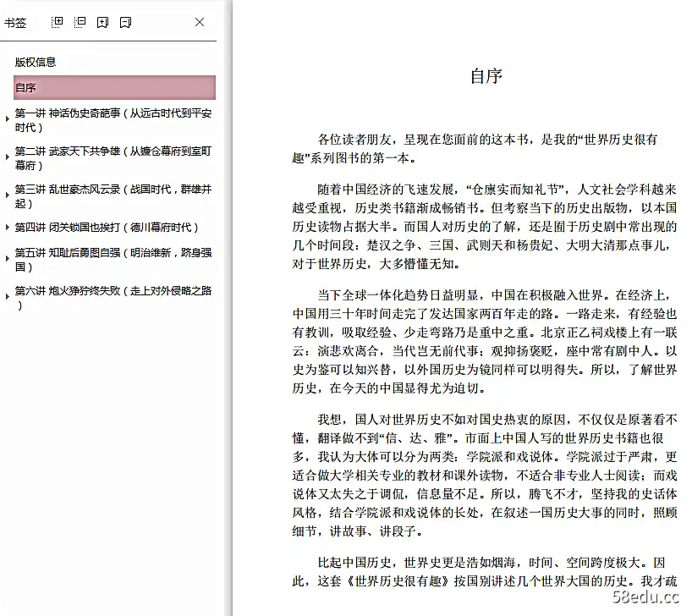Expand the 第六讲 bookmark arrow
Viewport: 692px width, 616px height.
[8, 296]
